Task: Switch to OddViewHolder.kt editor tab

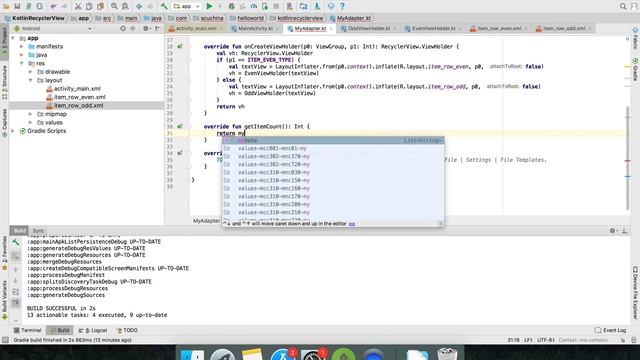Action: 369,29
